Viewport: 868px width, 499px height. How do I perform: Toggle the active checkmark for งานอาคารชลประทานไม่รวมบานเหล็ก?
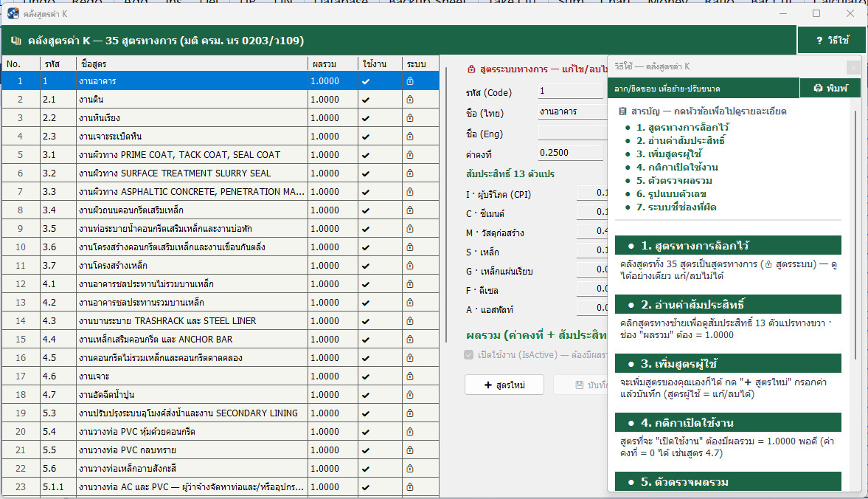pyautogui.click(x=366, y=284)
